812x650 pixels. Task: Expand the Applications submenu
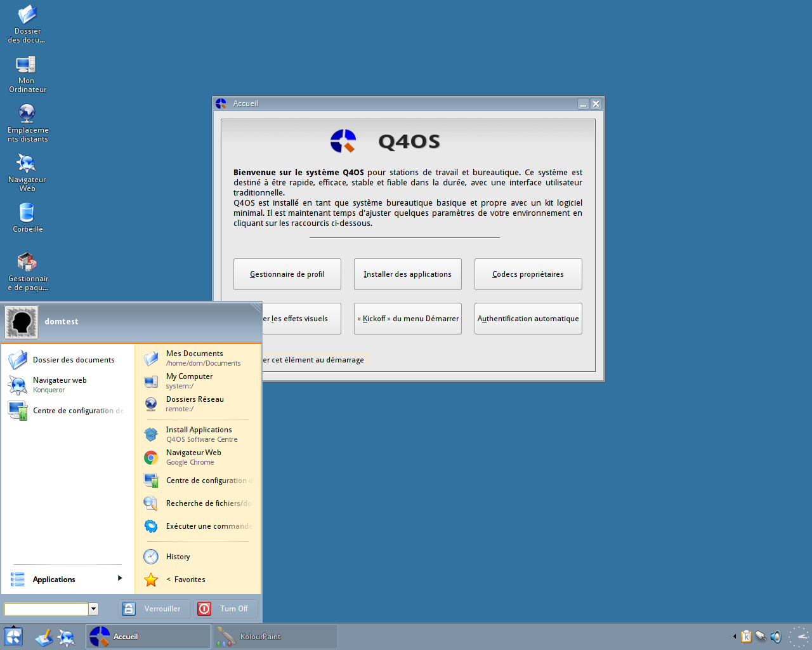[67, 579]
